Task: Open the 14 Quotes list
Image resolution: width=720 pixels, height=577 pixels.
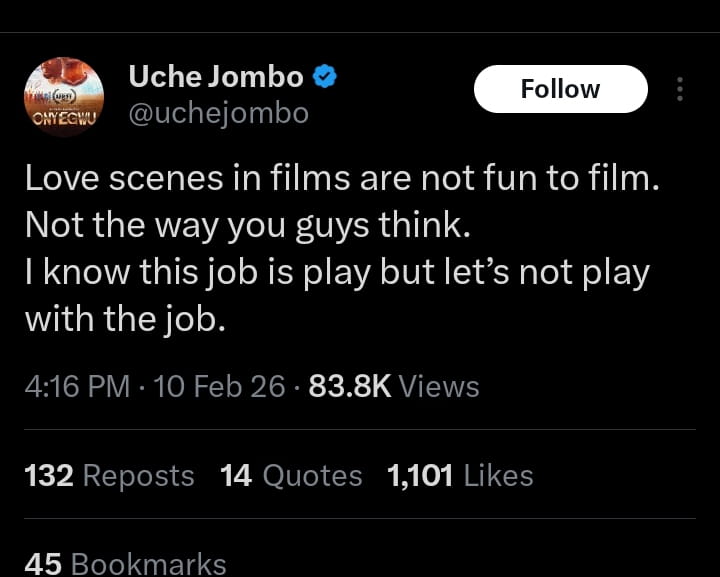Action: click(x=291, y=475)
